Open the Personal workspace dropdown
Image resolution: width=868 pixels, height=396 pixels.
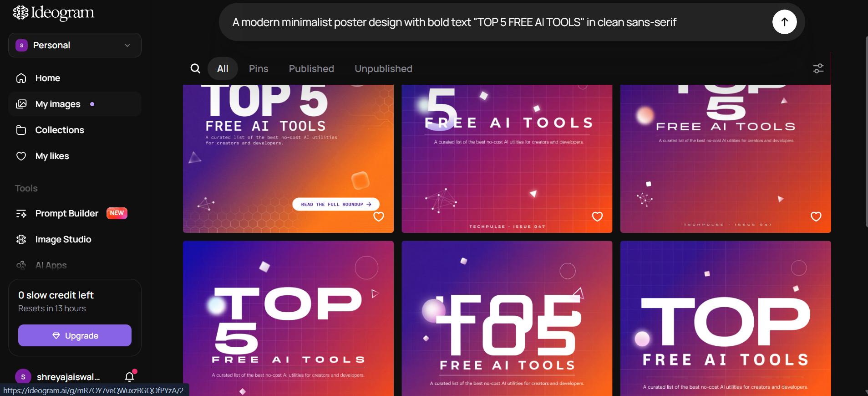click(x=75, y=45)
